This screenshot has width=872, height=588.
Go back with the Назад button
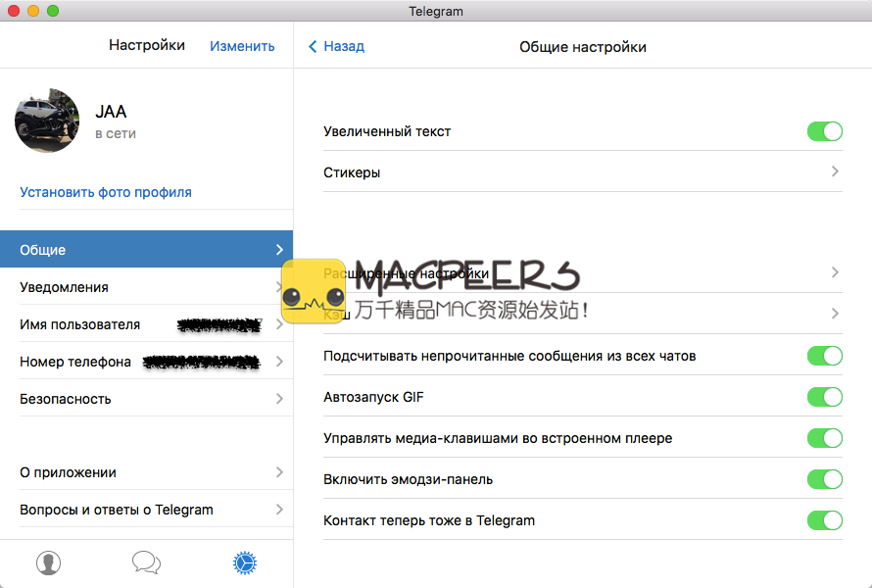pyautogui.click(x=336, y=46)
